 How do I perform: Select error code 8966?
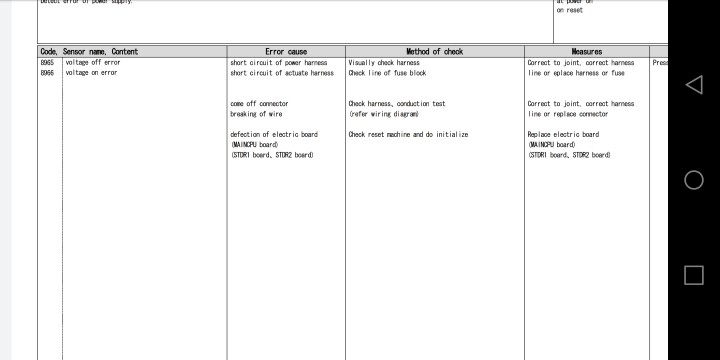tap(47, 73)
